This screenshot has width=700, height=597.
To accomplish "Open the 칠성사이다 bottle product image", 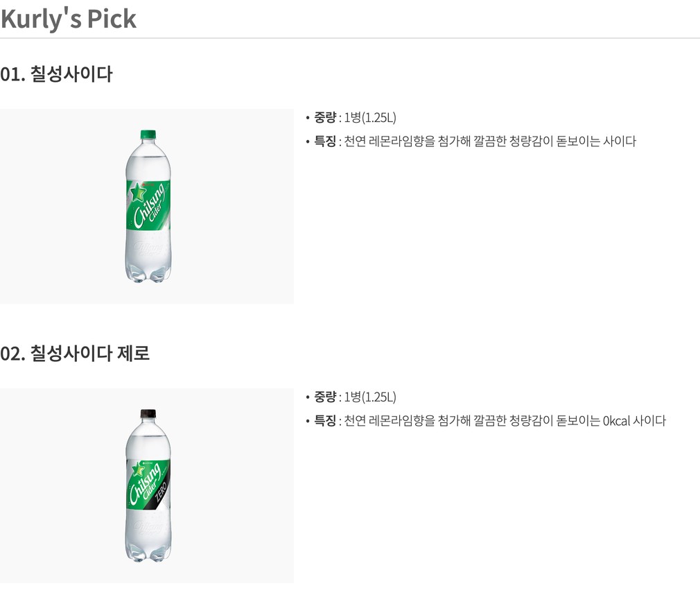I will [x=147, y=207].
